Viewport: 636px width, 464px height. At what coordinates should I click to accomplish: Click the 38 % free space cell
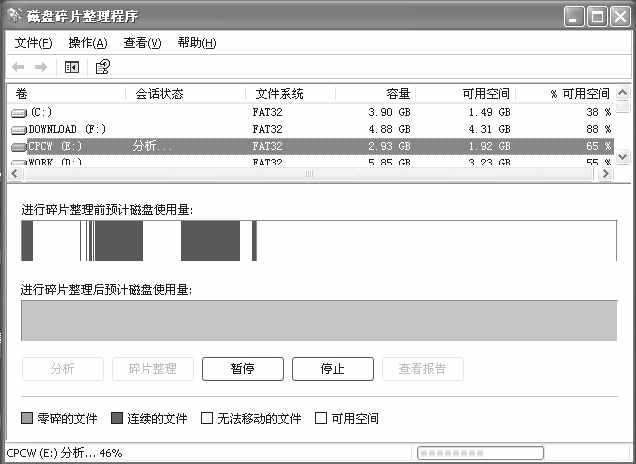[599, 112]
